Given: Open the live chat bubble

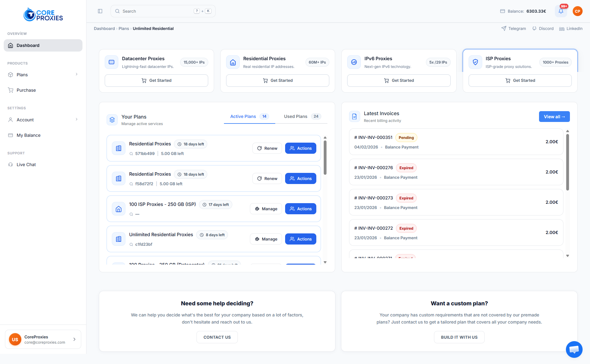Looking at the screenshot, I should point(574,349).
